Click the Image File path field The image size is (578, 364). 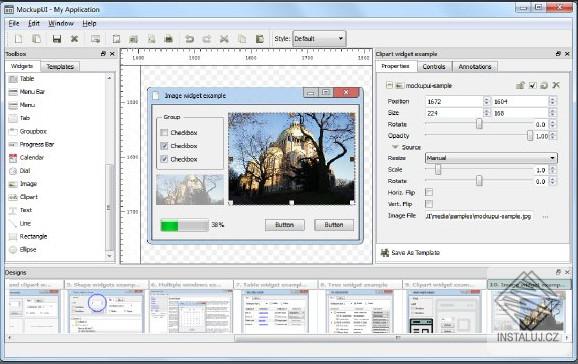pos(480,216)
